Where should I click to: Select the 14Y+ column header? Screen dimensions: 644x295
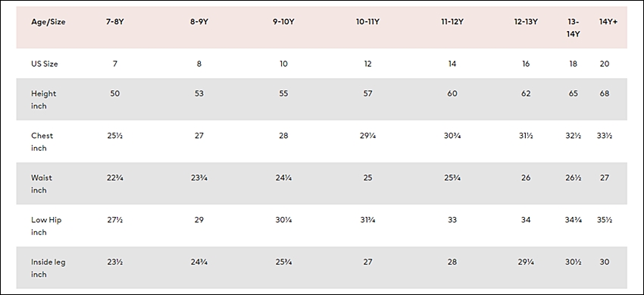pos(608,22)
